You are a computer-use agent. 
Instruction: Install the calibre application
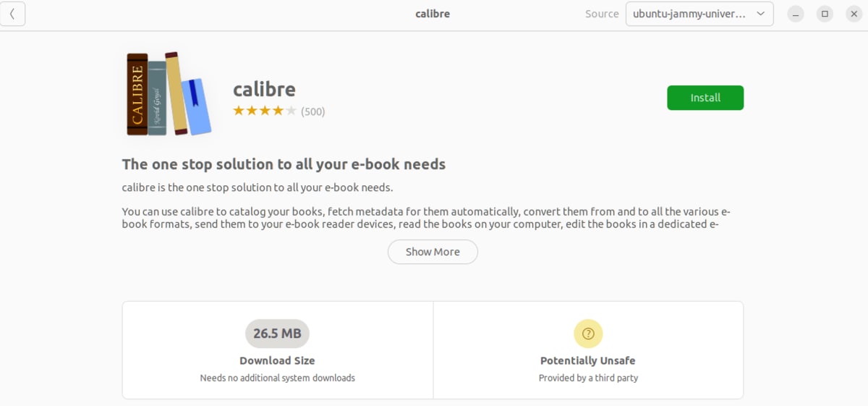(x=705, y=98)
